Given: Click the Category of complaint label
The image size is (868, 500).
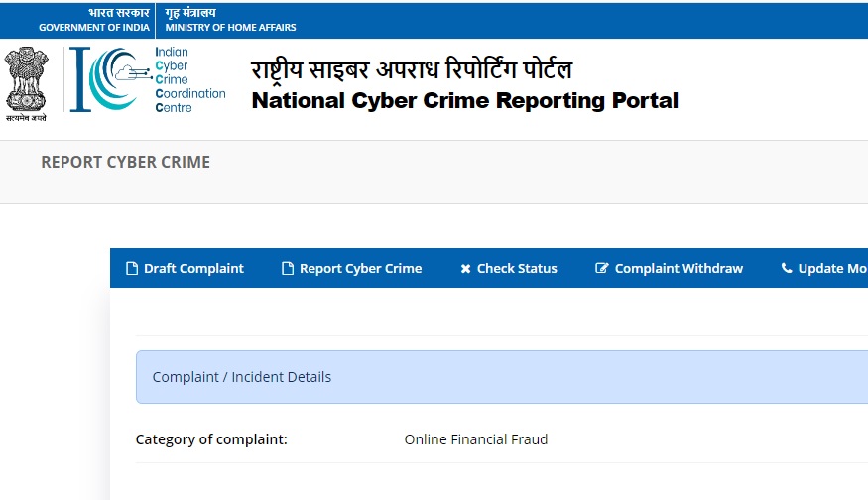Looking at the screenshot, I should click(211, 439).
